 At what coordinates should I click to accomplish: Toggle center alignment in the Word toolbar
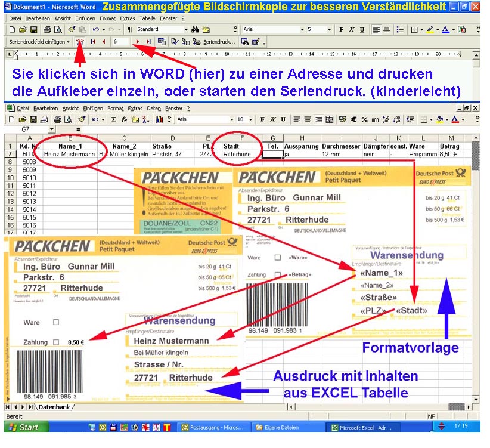coord(386,30)
